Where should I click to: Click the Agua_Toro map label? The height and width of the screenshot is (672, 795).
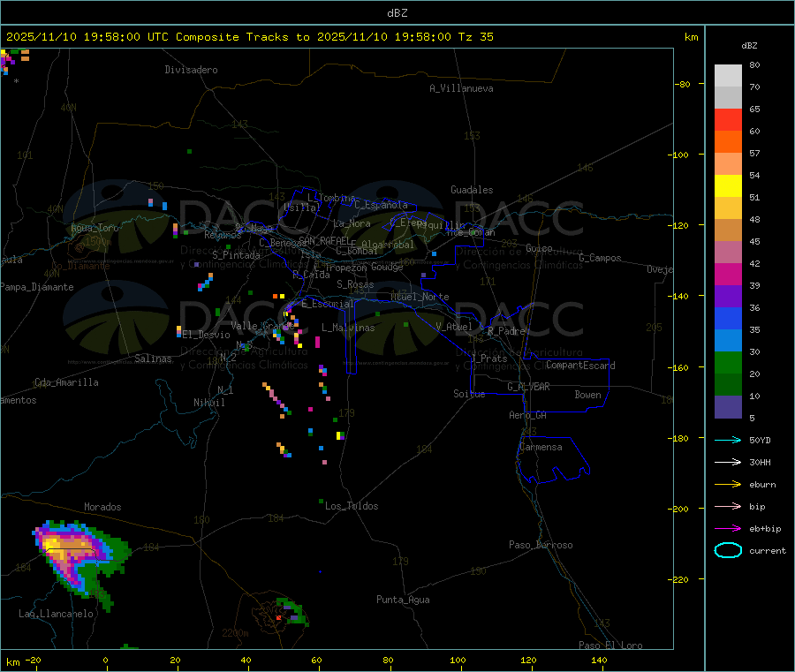pyautogui.click(x=95, y=228)
